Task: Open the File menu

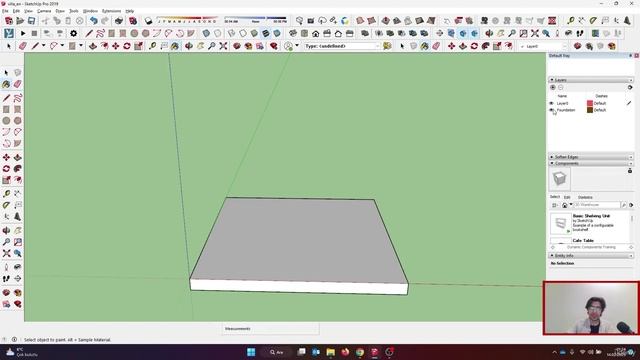Action: point(5,11)
